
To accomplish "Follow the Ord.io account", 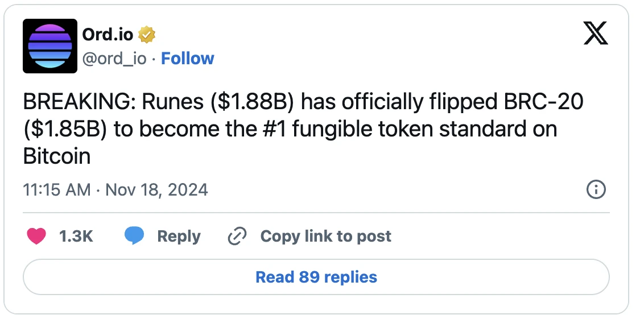I will coord(187,59).
